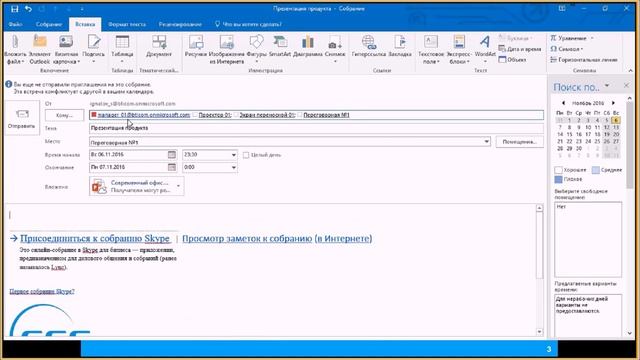This screenshot has width=640, height=360.
Task: Open end date calendar picker icon
Action: 172,167
